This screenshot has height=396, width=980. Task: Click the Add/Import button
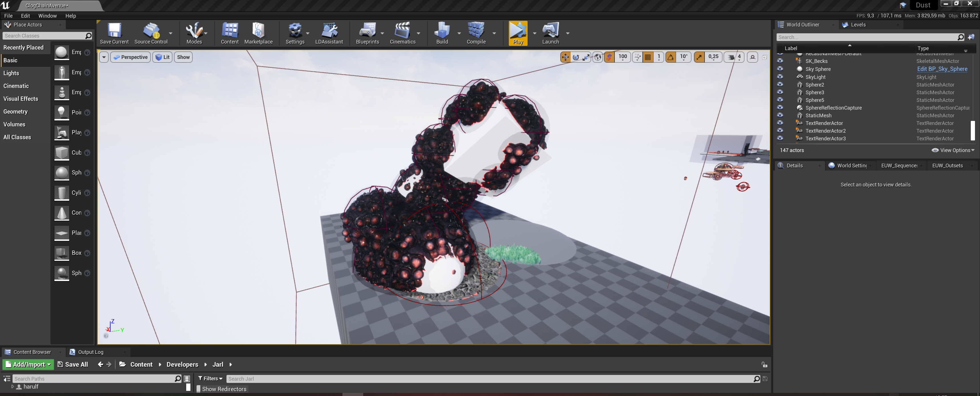(x=28, y=364)
